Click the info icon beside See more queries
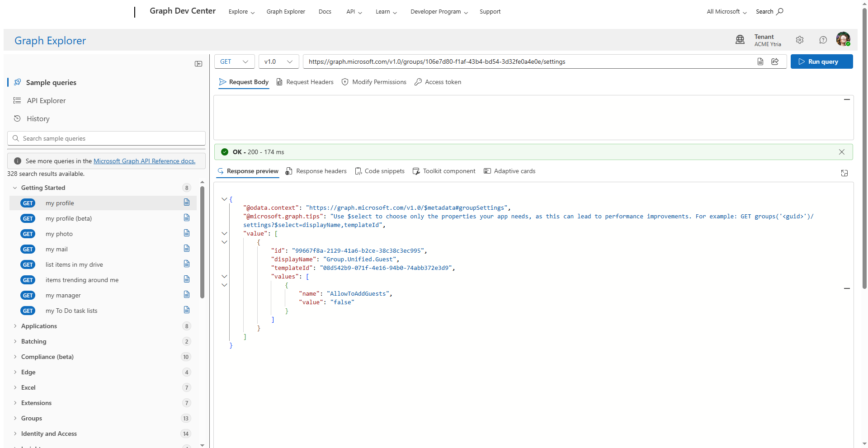 pyautogui.click(x=18, y=161)
